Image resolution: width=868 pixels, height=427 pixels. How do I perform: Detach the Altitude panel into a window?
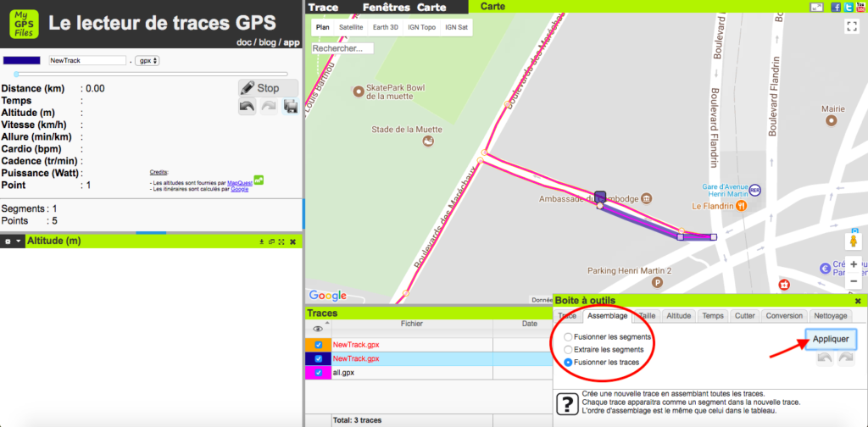pyautogui.click(x=272, y=241)
